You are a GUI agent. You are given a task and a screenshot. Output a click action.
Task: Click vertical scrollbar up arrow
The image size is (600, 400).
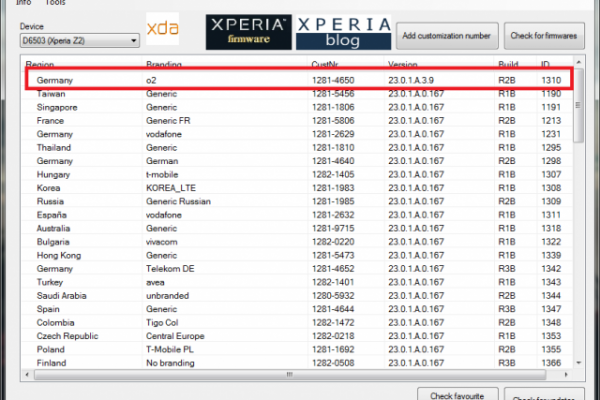(x=579, y=62)
